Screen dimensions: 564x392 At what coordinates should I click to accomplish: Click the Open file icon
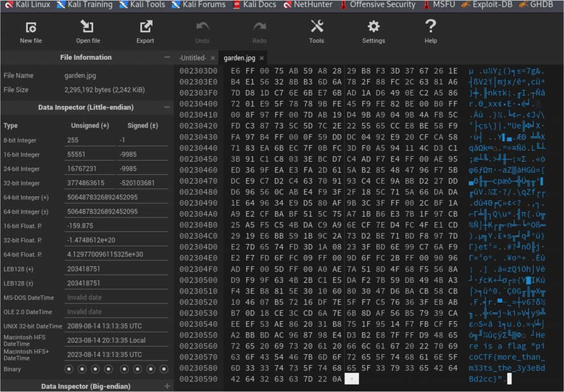point(87,27)
